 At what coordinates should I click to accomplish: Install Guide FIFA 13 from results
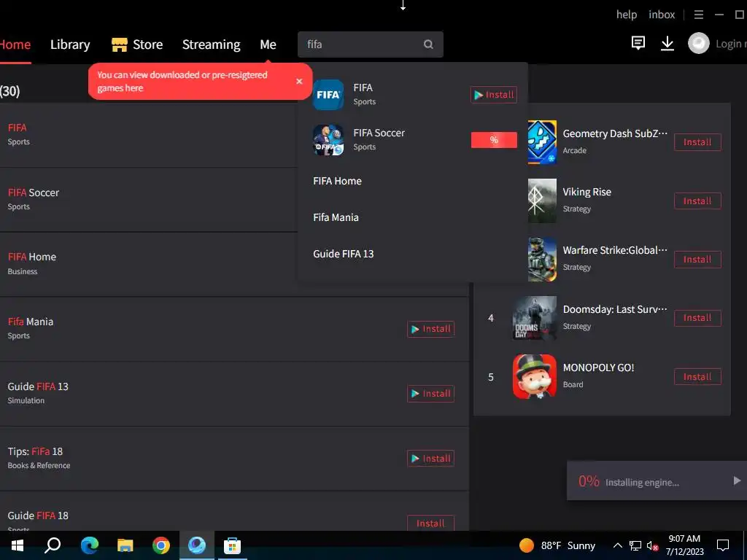[430, 394]
